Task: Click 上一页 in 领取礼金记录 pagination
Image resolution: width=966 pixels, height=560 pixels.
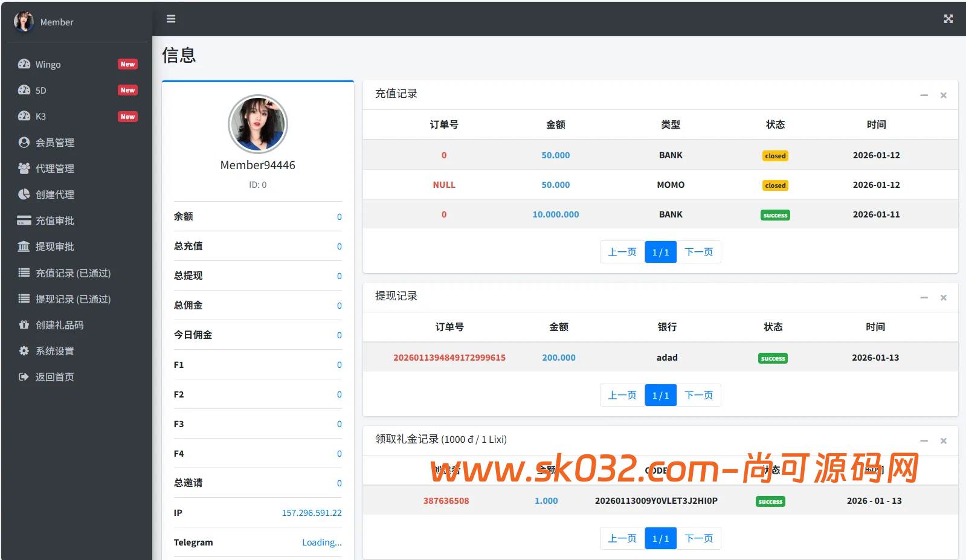Action: coord(622,538)
